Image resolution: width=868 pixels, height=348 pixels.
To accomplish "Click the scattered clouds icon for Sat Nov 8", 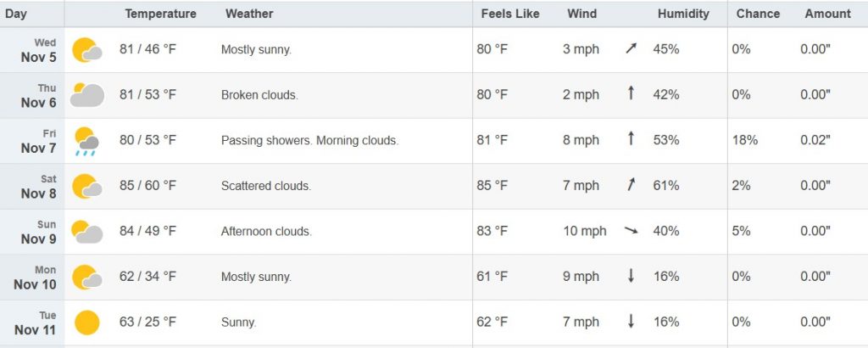I will click(86, 186).
